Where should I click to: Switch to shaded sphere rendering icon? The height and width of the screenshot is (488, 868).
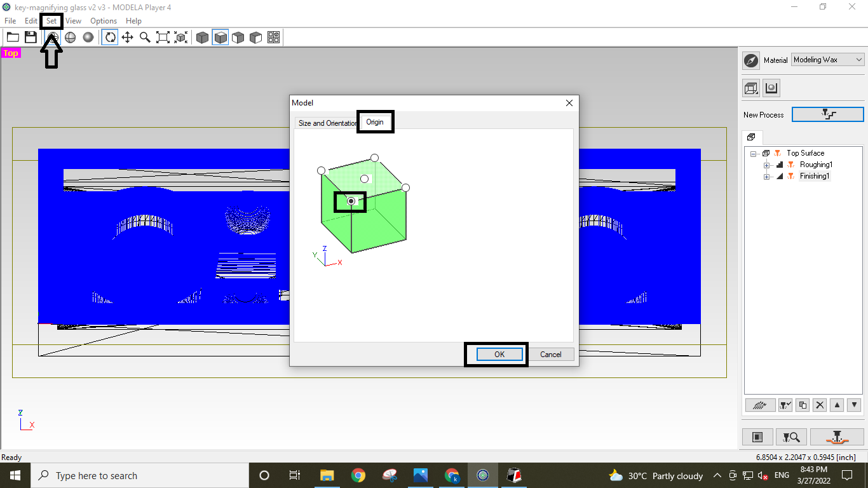[x=88, y=37]
